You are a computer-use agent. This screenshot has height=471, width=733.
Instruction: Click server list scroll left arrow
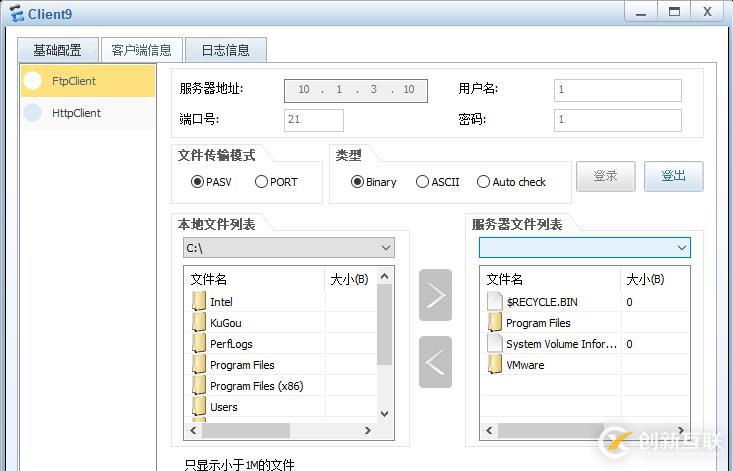pyautogui.click(x=489, y=430)
